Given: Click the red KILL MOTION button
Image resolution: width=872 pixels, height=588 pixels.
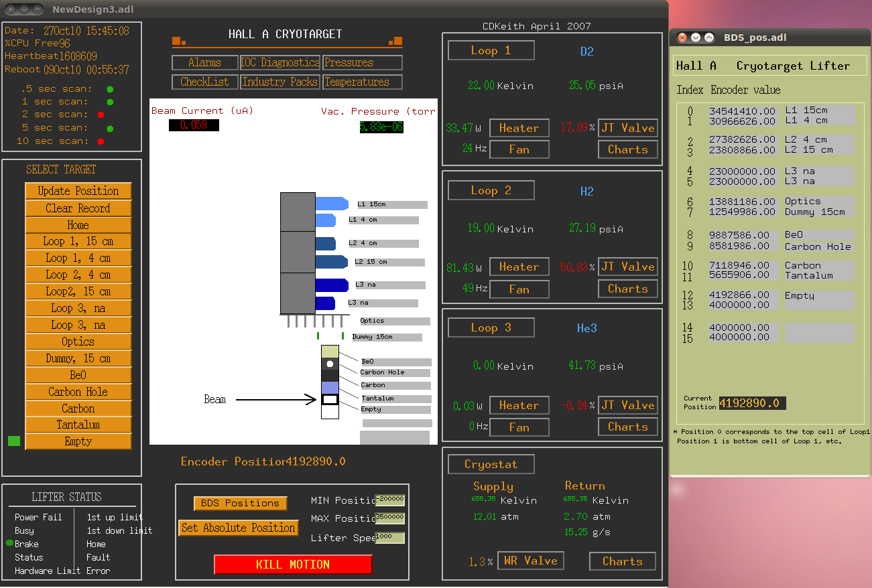Looking at the screenshot, I should coord(293,565).
